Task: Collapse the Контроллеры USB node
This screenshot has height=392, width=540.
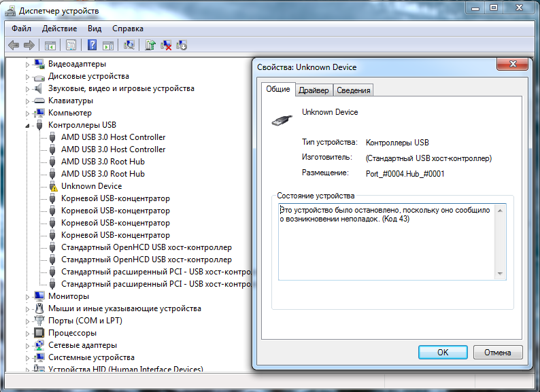Action: pyautogui.click(x=27, y=126)
